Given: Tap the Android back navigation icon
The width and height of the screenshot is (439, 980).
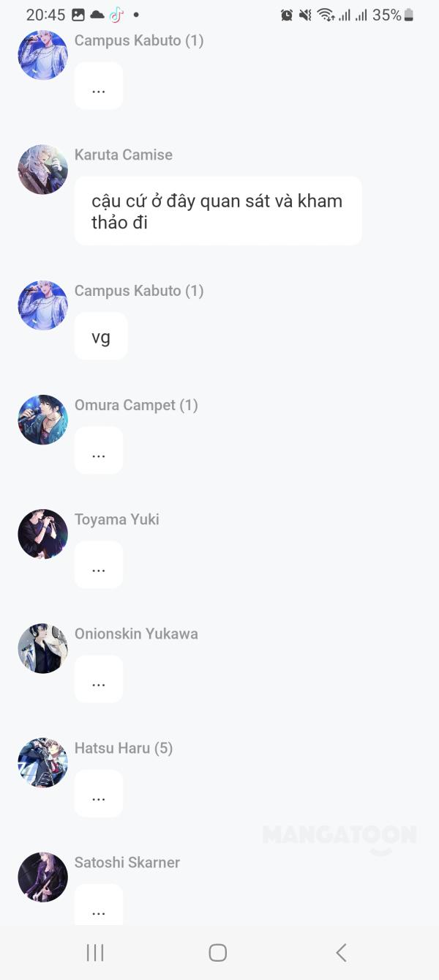Looking at the screenshot, I should (341, 952).
